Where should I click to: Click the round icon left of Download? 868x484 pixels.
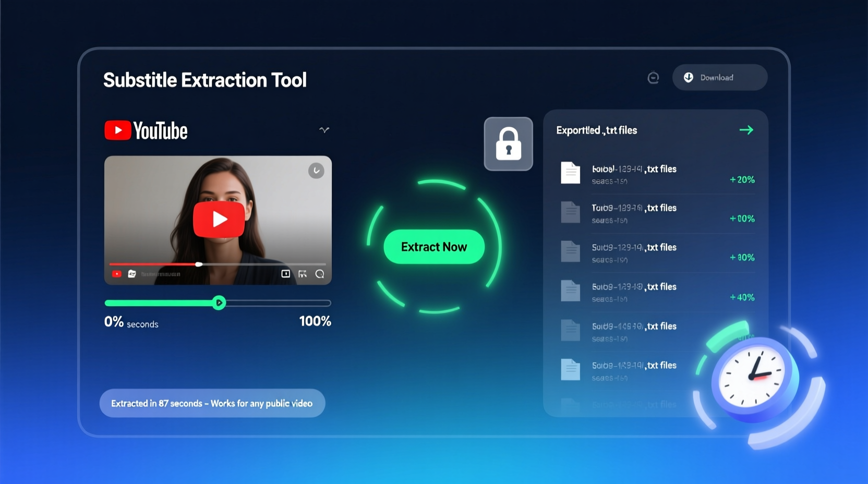pyautogui.click(x=653, y=78)
